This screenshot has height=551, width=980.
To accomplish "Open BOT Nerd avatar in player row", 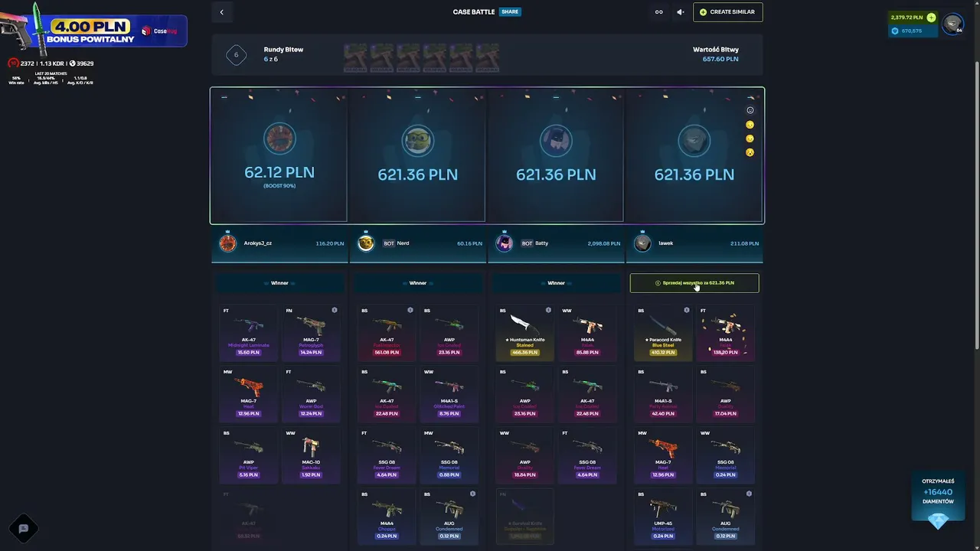I will point(366,243).
